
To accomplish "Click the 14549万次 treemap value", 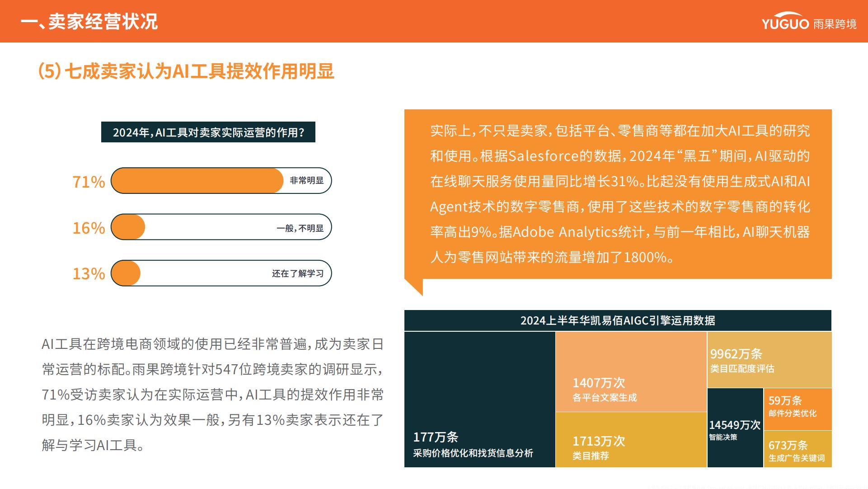I will 735,425.
